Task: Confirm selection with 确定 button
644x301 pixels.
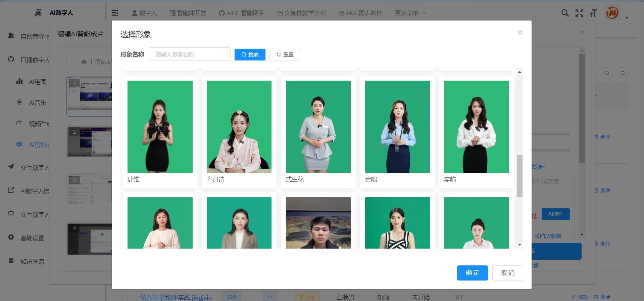Action: coord(472,273)
